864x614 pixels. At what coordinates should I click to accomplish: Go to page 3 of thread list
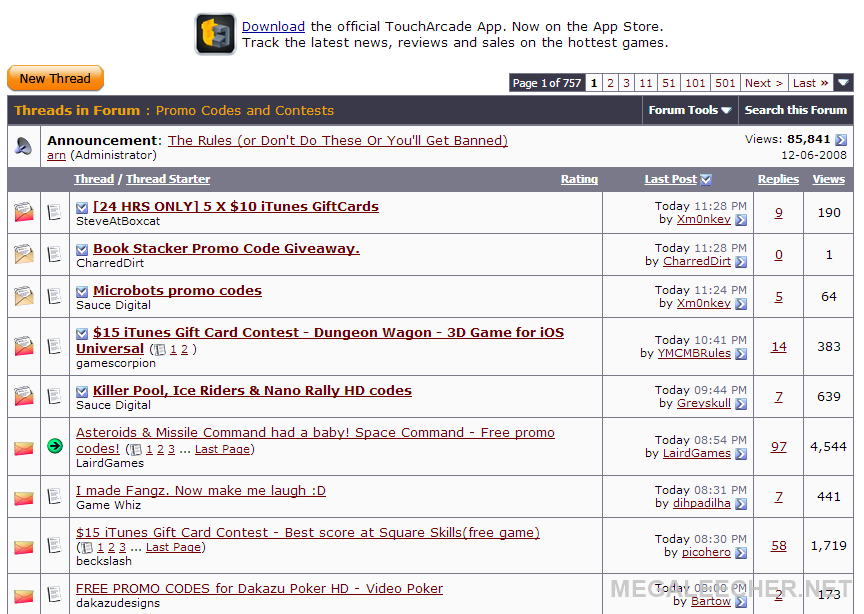click(626, 83)
